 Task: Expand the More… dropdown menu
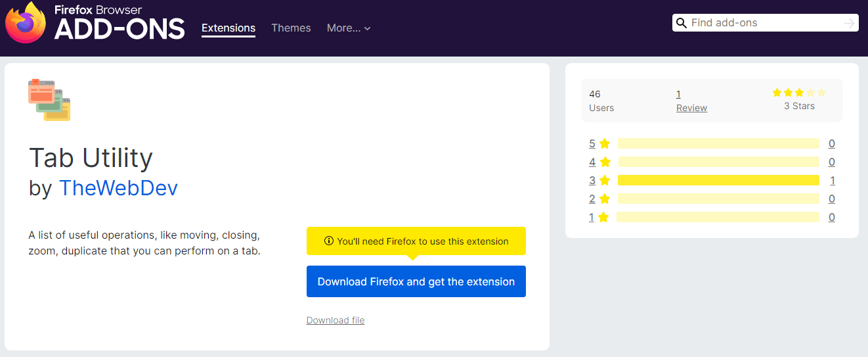coord(349,28)
